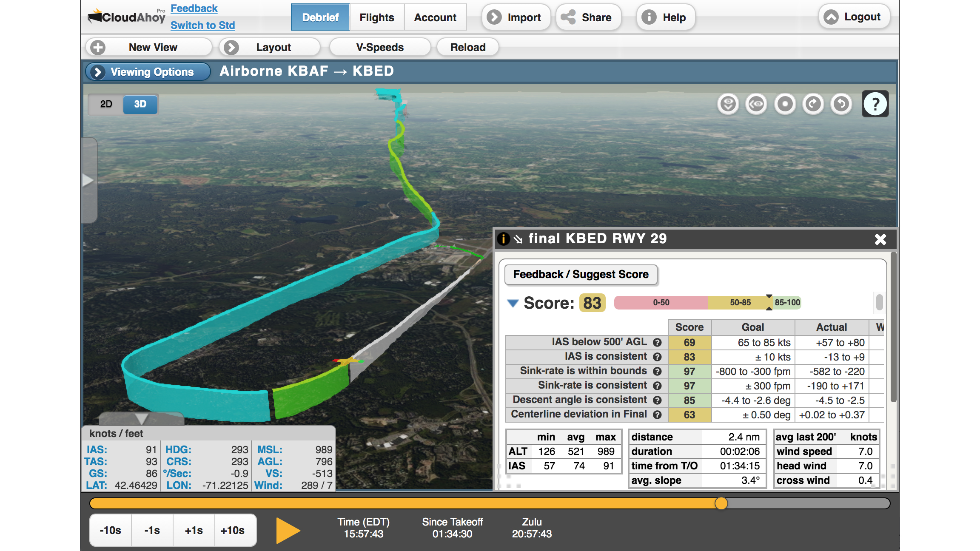Click the Feedback / Suggest Score button
The height and width of the screenshot is (551, 980).
click(x=581, y=274)
